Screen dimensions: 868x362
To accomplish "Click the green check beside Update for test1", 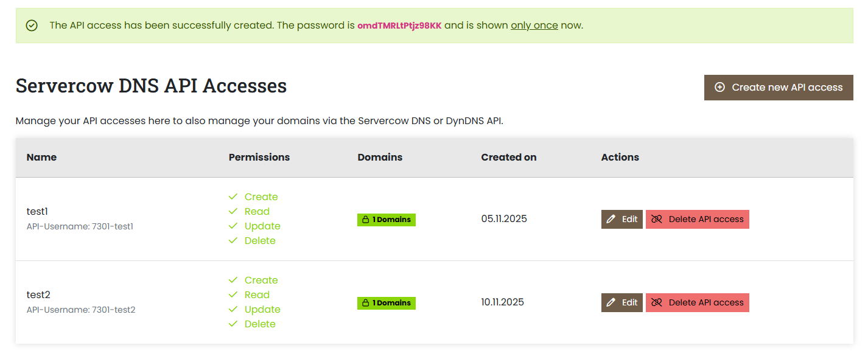I will point(233,226).
